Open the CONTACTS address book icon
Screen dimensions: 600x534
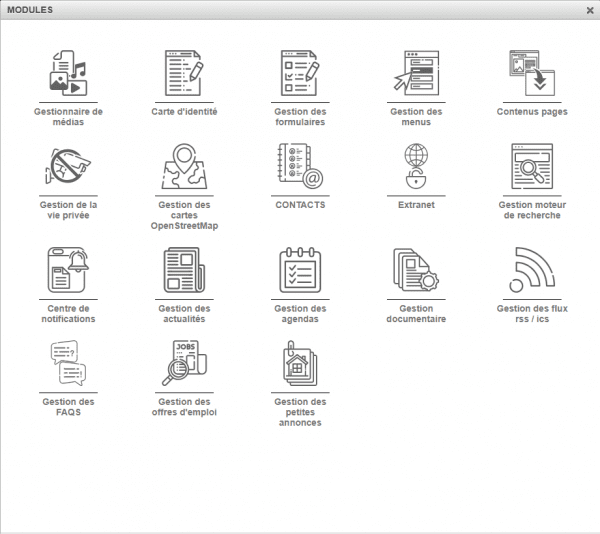point(300,166)
